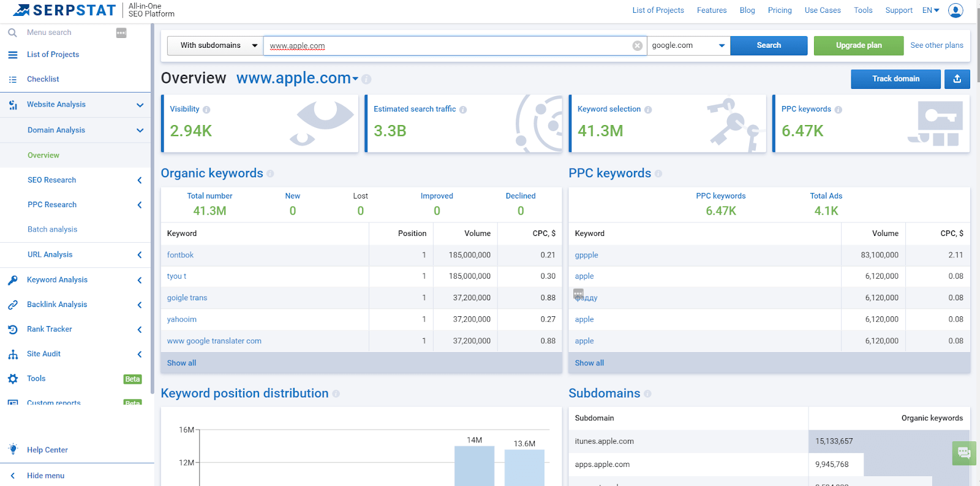Click the Help Center lightbulb icon
The height and width of the screenshot is (486, 980).
(x=13, y=449)
